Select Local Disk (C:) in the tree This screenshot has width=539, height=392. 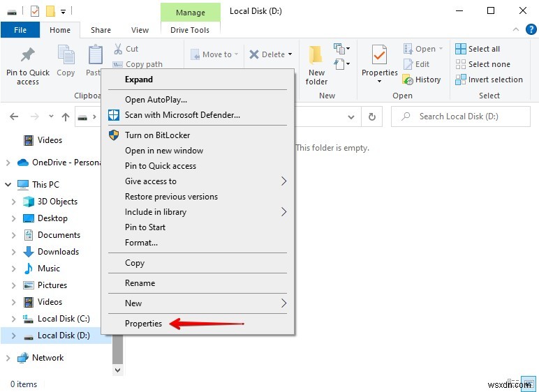(x=64, y=319)
